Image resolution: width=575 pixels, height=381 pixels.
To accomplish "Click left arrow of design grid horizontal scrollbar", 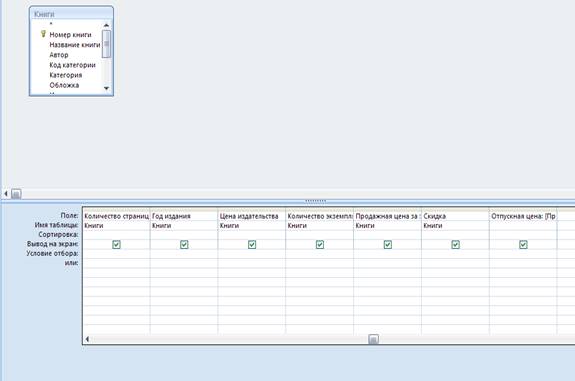I will click(87, 339).
